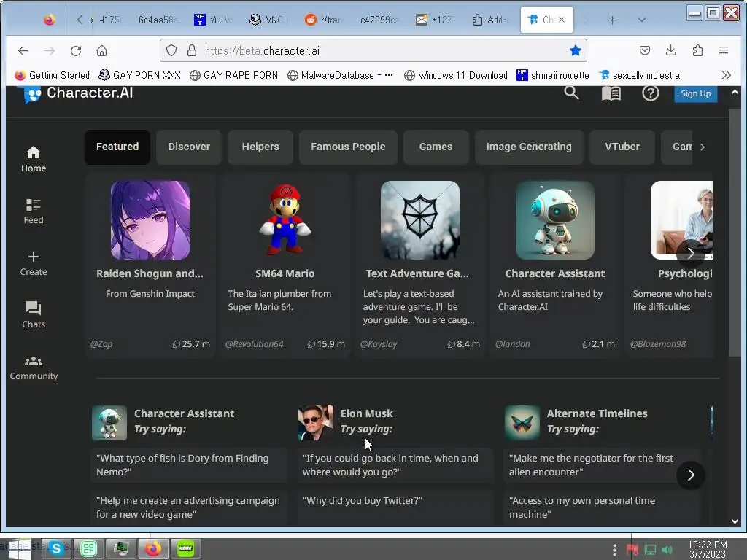Screen dimensions: 747x560
Task: Open the SM64 Mario character card
Action: coord(285,265)
